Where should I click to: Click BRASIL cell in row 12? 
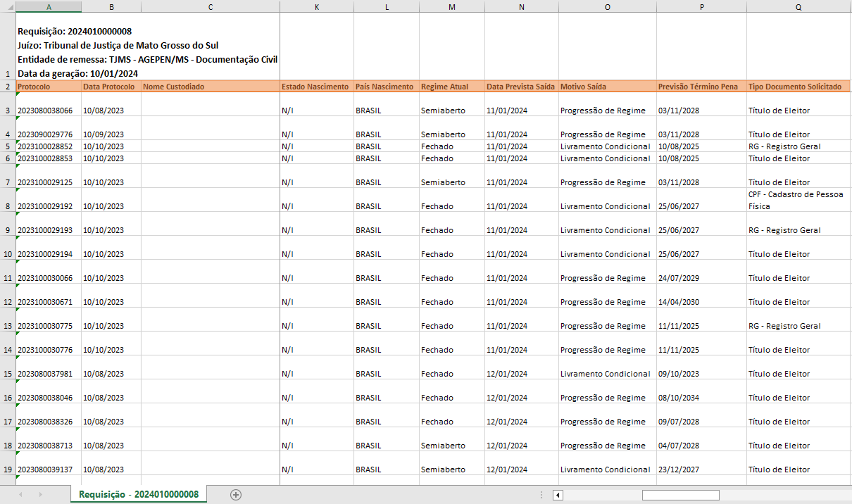386,296
